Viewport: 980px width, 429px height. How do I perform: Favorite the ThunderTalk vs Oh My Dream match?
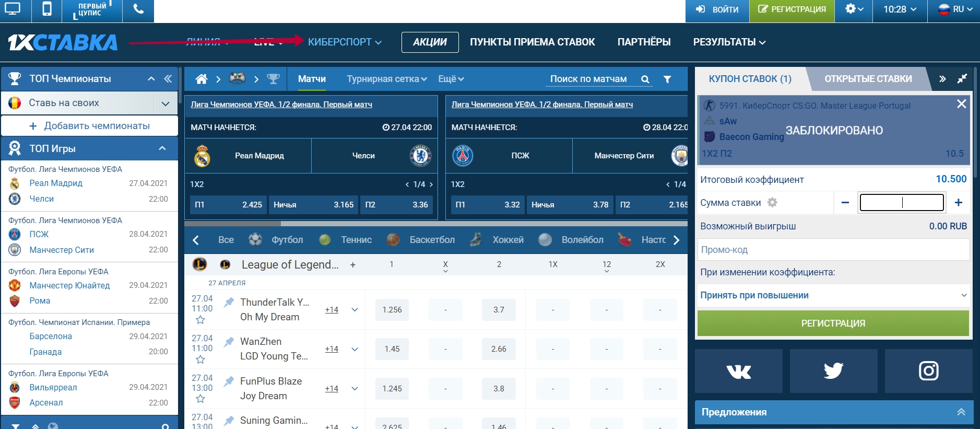click(200, 320)
